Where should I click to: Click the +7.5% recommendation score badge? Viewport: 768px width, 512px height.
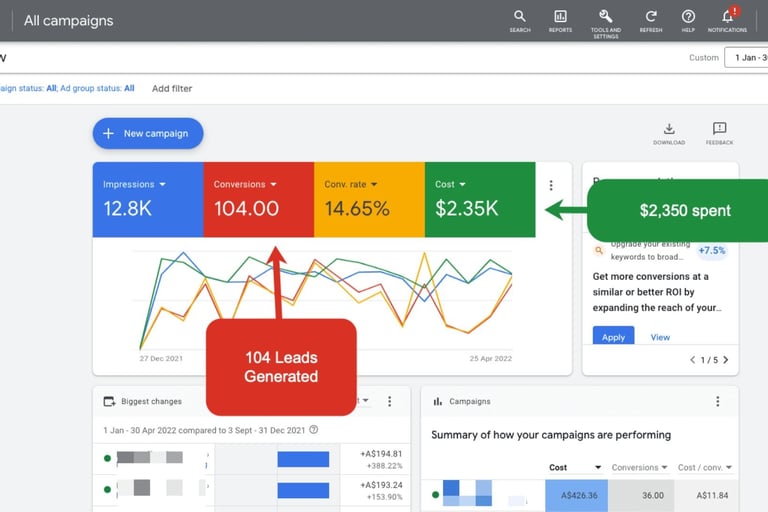click(712, 250)
